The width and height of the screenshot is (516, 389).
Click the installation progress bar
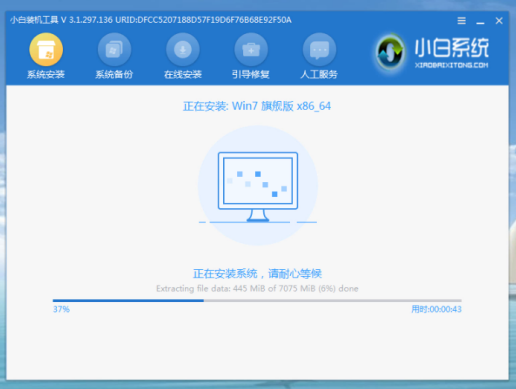click(257, 301)
